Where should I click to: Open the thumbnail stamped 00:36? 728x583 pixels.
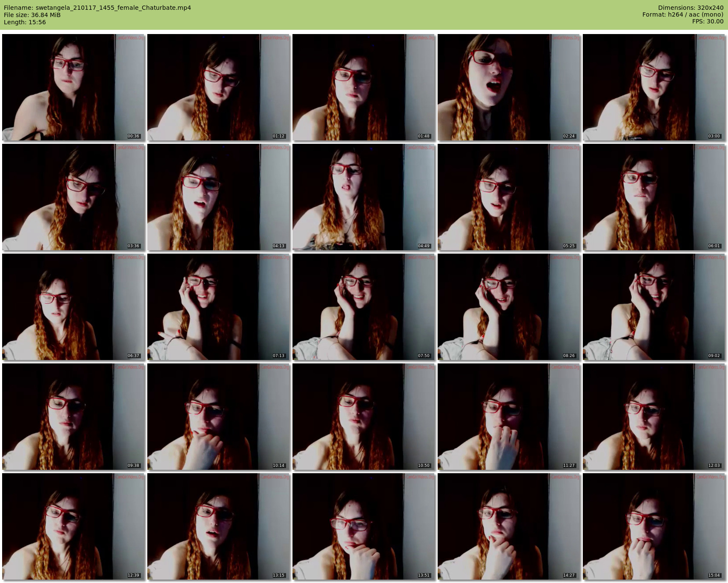tap(73, 87)
